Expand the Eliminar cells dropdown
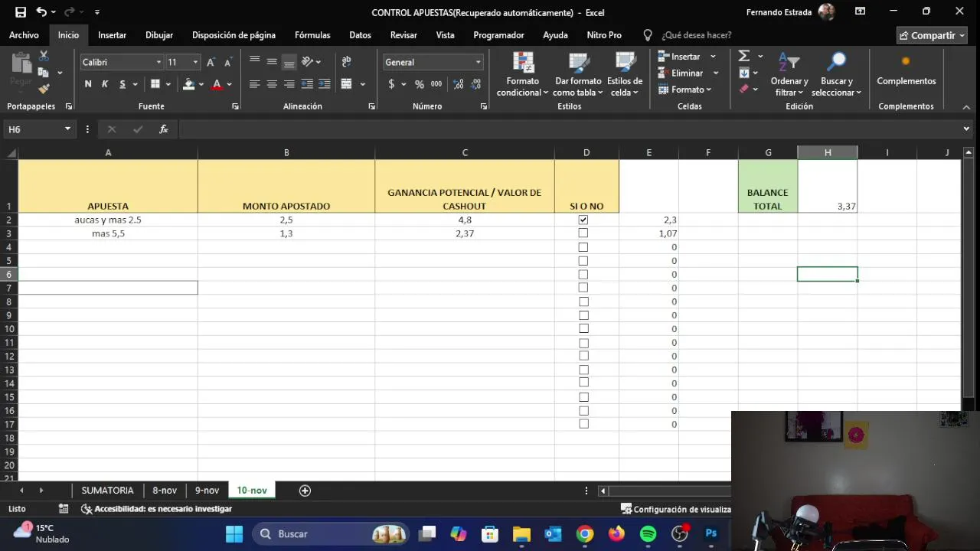 tap(716, 73)
